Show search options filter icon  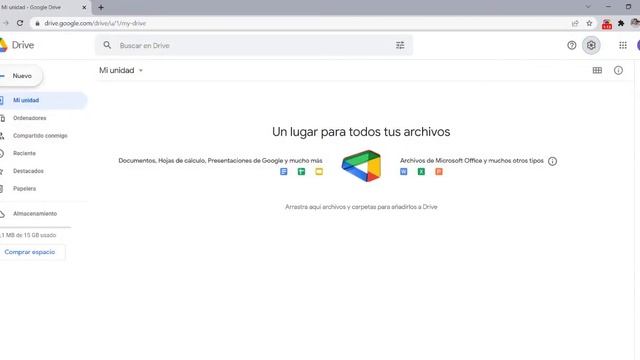click(400, 45)
